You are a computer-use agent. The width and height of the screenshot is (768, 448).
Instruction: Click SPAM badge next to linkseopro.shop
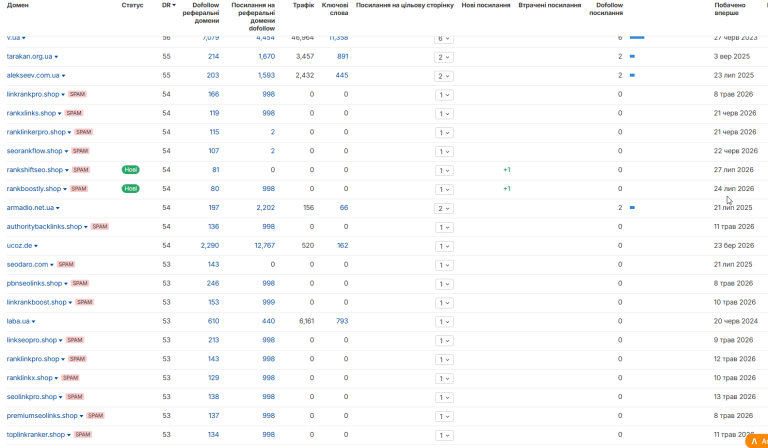click(75, 340)
